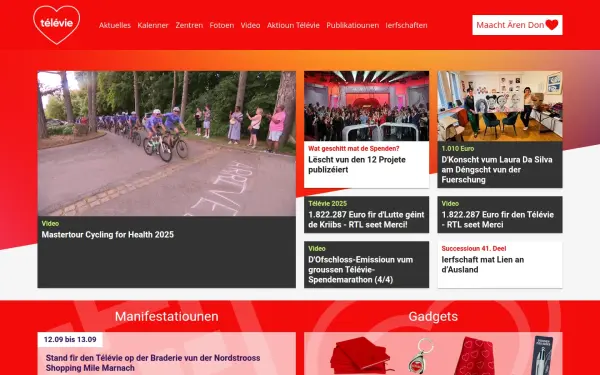Open the Laura Da Silva art thumbnail
600x375 pixels.
click(x=500, y=106)
